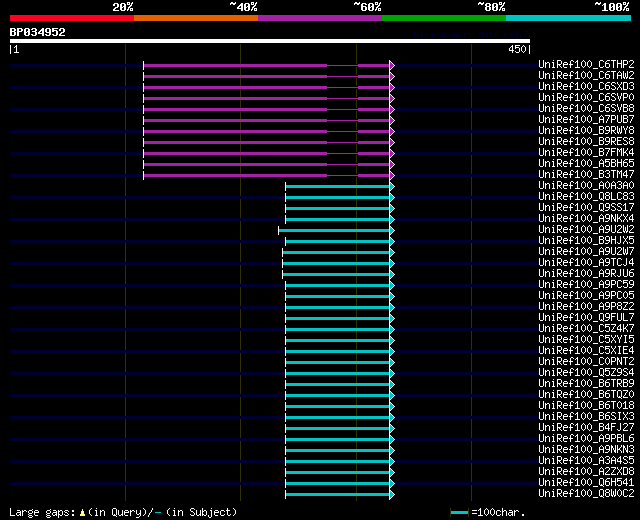The height and width of the screenshot is (520, 640).
Task: Select UniRef100_Q8LC83 entry
Action: [586, 197]
